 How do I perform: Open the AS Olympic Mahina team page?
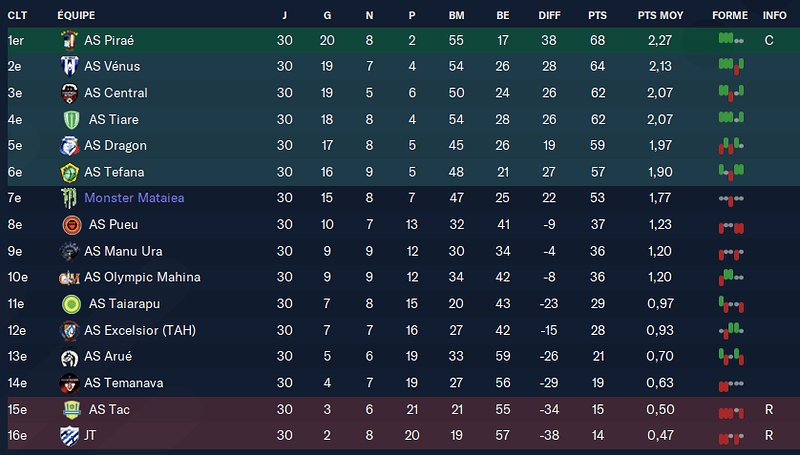[x=142, y=277]
